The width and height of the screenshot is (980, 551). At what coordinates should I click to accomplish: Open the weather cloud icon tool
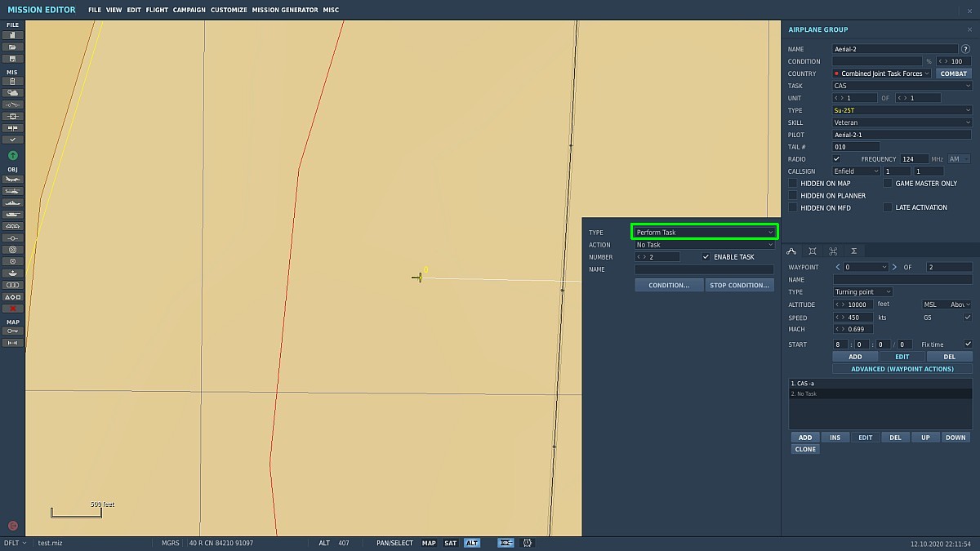(12, 93)
